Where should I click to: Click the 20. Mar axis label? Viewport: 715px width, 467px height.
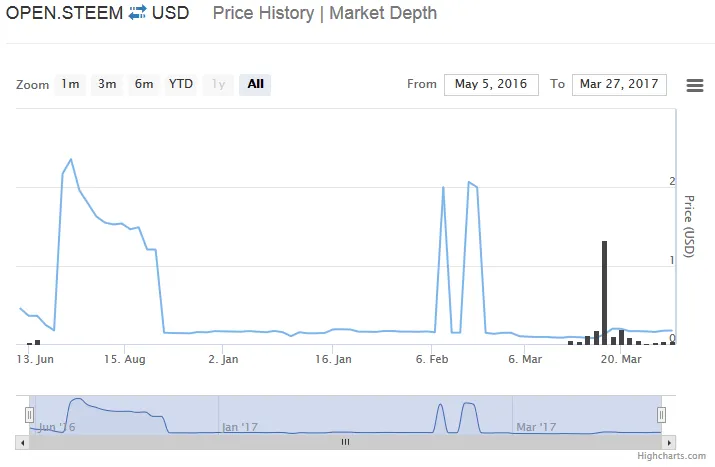(621, 359)
